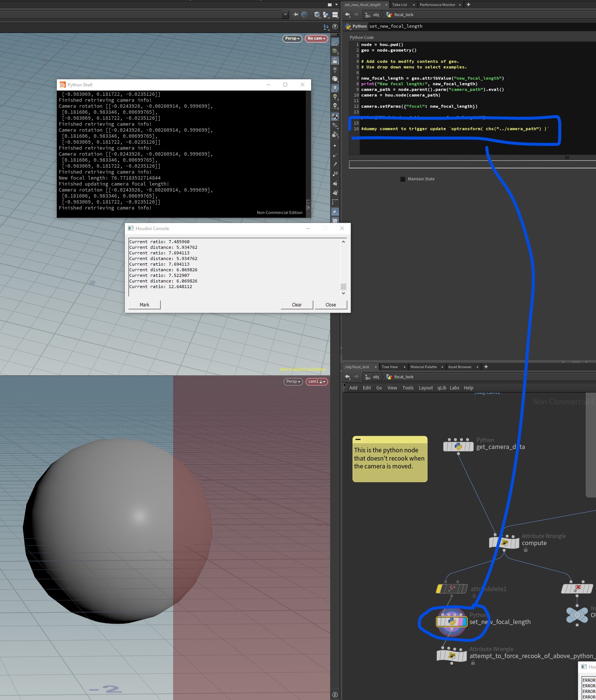Toggle the display materials checker cube icon
596x700 pixels.
click(335, 116)
